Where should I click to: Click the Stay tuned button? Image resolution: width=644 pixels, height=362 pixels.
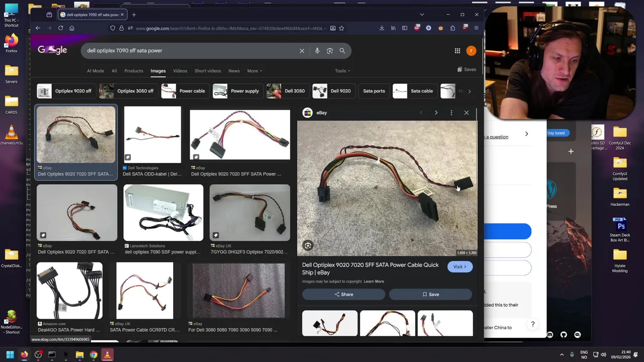click(556, 133)
